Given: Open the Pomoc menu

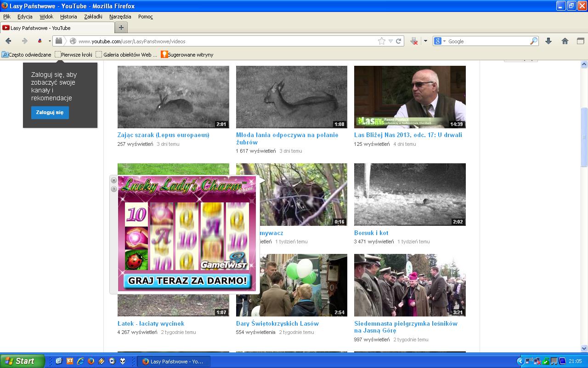Looking at the screenshot, I should [x=146, y=17].
